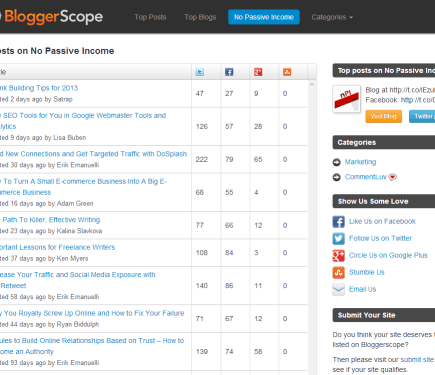435x375 pixels.
Task: Click the Twitter column header icon
Action: (x=200, y=72)
